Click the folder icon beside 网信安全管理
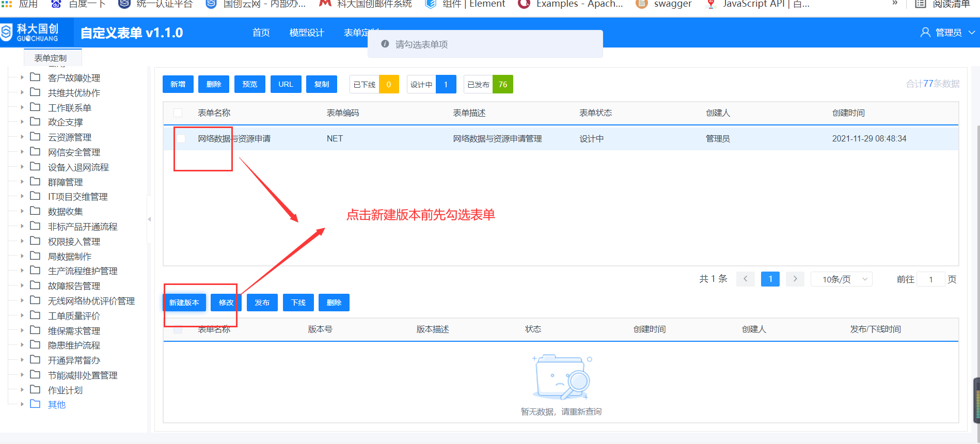Viewport: 980px width, 444px height. pyautogui.click(x=35, y=152)
